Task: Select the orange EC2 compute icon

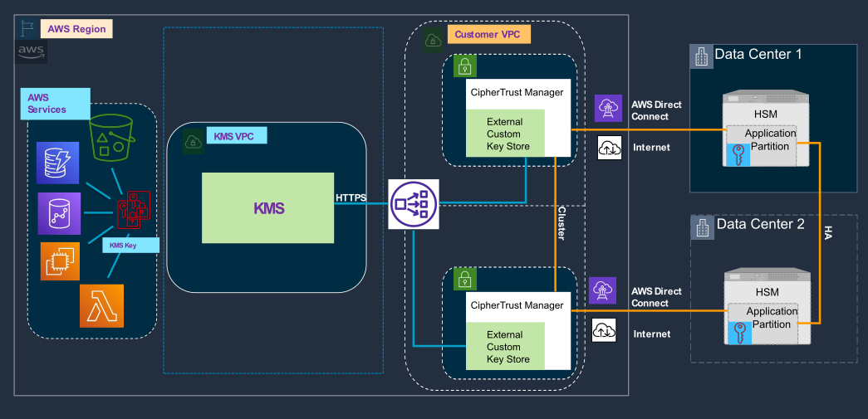Action: (x=61, y=261)
